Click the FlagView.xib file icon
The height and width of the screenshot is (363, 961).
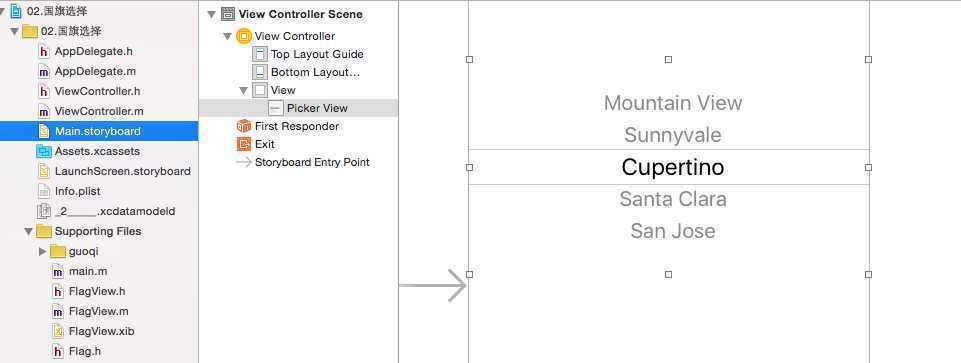point(58,332)
